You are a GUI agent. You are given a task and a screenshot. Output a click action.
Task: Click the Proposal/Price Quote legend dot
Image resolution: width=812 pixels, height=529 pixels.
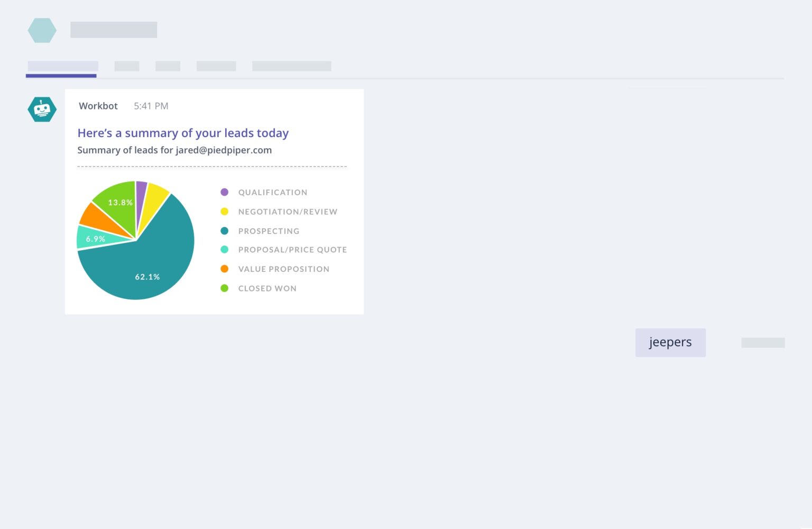coord(225,249)
